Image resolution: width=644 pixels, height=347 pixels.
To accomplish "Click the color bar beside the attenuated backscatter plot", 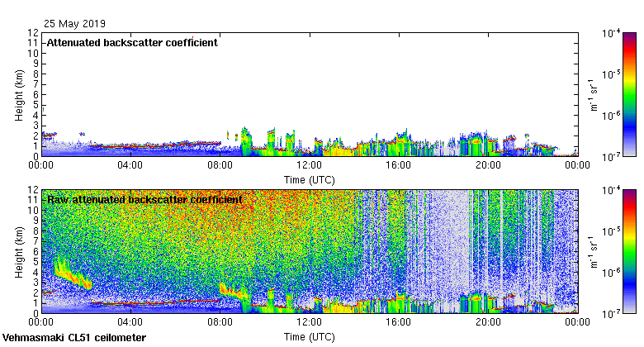I will point(630,94).
